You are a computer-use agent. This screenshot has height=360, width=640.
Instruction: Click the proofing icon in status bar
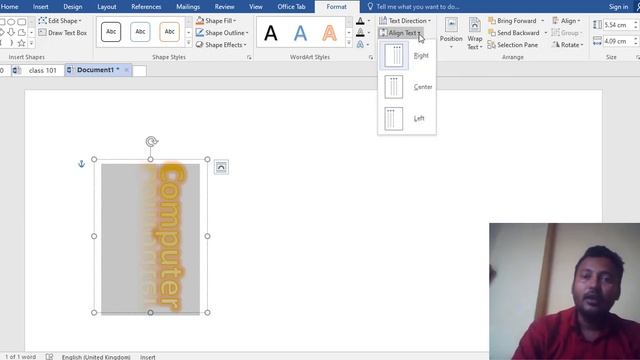coord(49,357)
